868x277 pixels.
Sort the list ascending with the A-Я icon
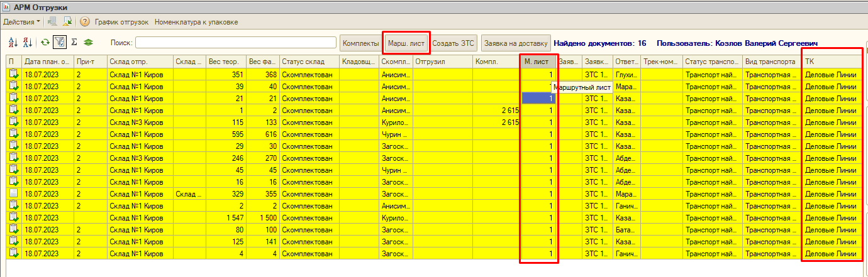[13, 43]
